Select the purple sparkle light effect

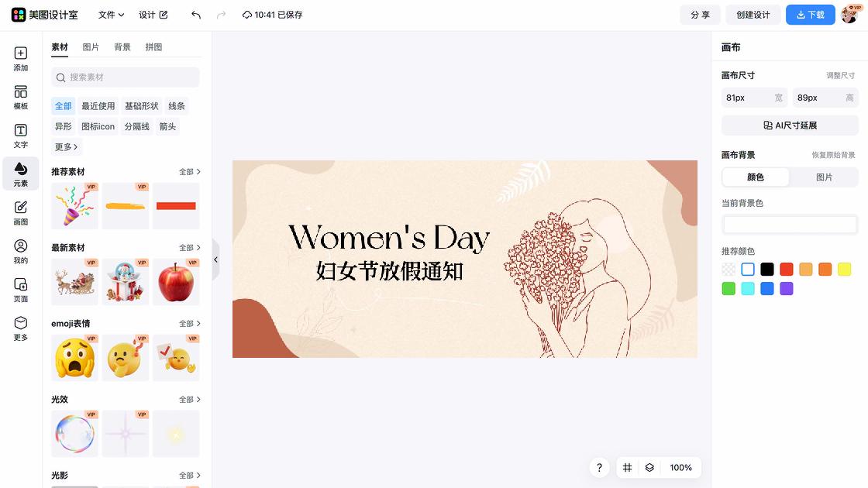125,433
